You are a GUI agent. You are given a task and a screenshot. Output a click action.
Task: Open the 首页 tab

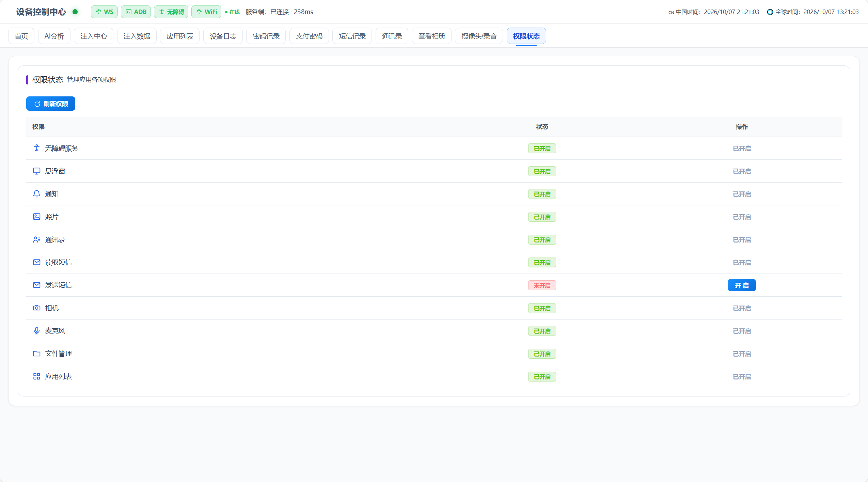[x=21, y=36]
